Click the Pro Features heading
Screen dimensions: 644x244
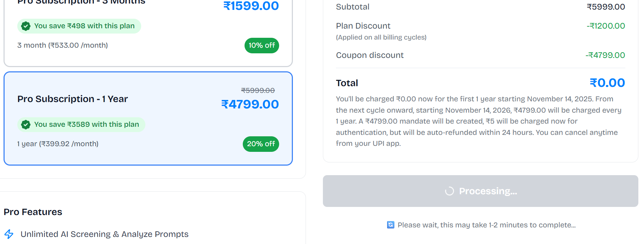pos(33,212)
